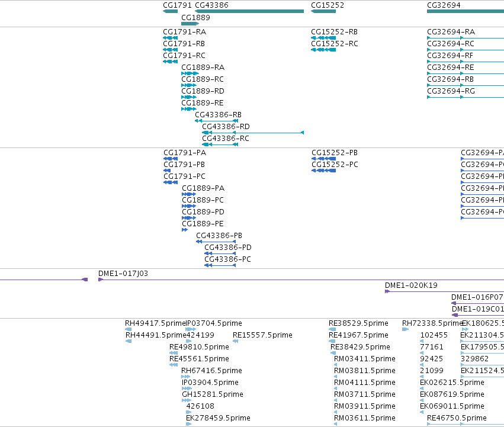Click BAC clone DME1-017J03
Viewport: 504px width, 427px height.
point(123,274)
